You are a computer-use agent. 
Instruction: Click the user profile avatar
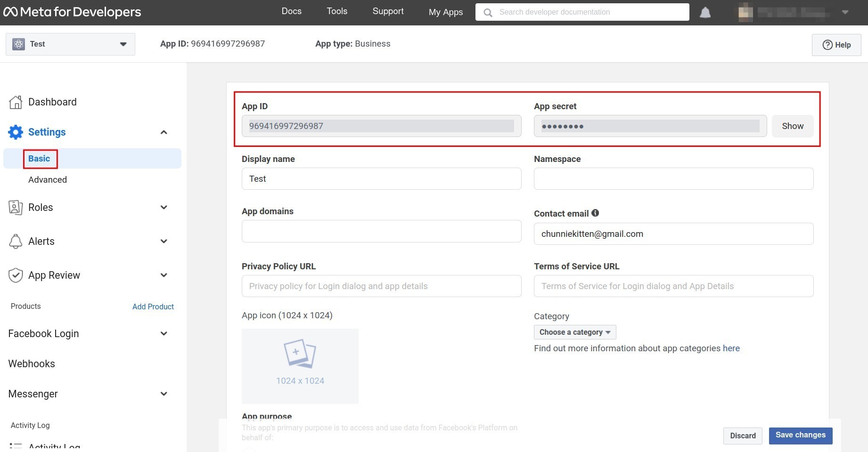point(745,12)
